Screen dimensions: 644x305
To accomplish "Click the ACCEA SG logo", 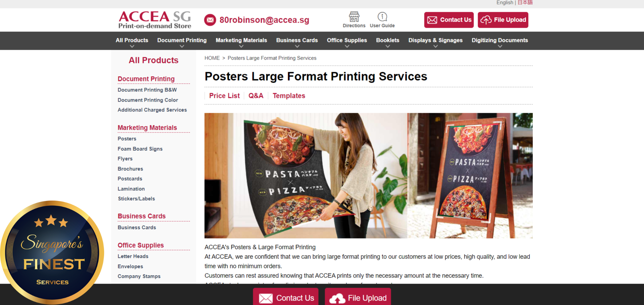I will point(155,20).
